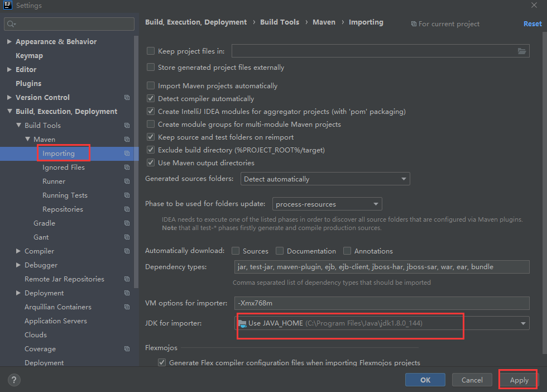Click project-level icon next to Build Tools

click(x=127, y=125)
